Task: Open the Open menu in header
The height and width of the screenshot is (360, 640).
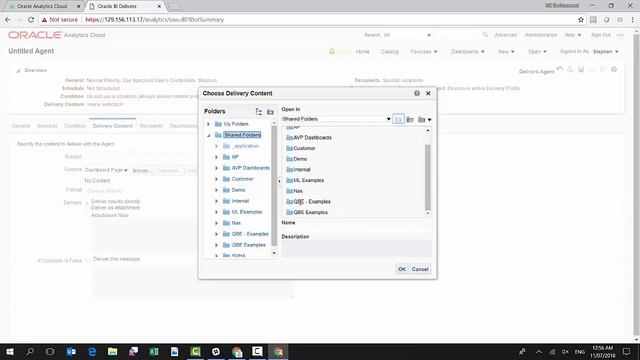Action: point(537,52)
